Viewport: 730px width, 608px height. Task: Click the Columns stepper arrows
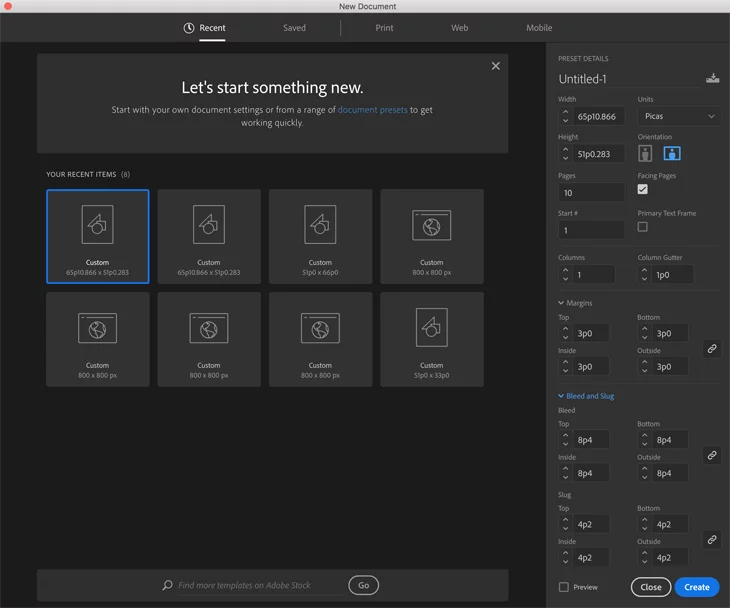(x=565, y=275)
